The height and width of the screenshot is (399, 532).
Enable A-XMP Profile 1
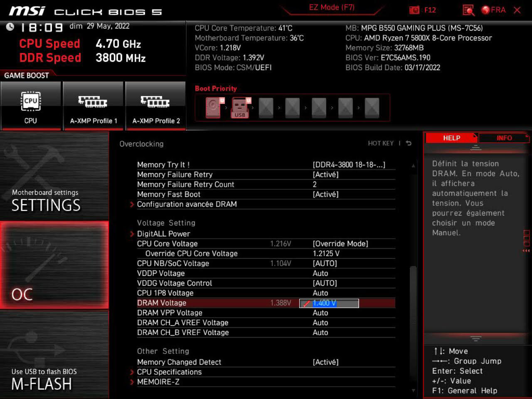pyautogui.click(x=94, y=106)
